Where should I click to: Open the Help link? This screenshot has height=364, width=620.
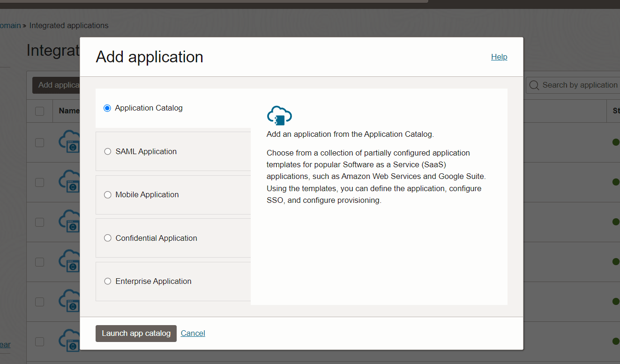pos(499,57)
